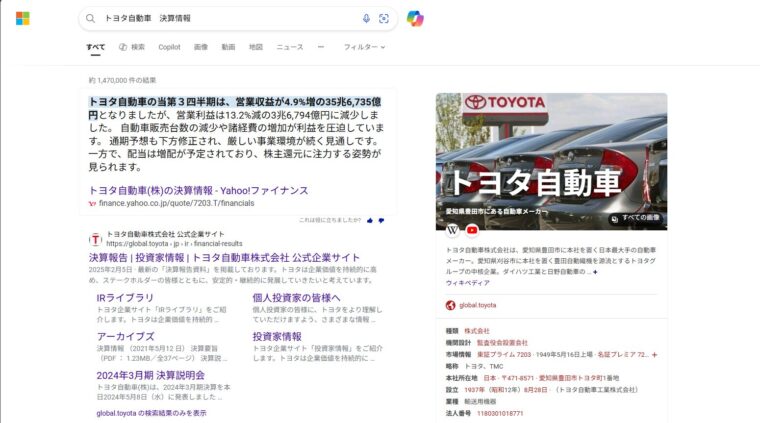Image resolution: width=760 pixels, height=423 pixels.
Task: Click 東証プライム 7203 link
Action: 504,355
